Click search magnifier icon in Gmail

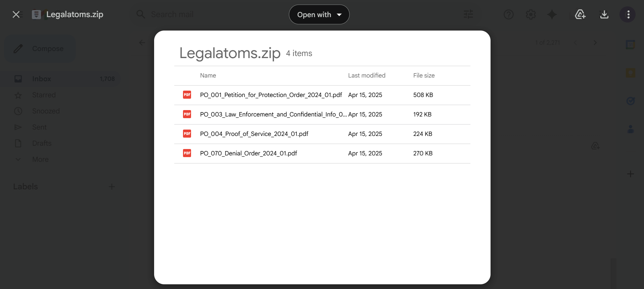click(x=141, y=14)
